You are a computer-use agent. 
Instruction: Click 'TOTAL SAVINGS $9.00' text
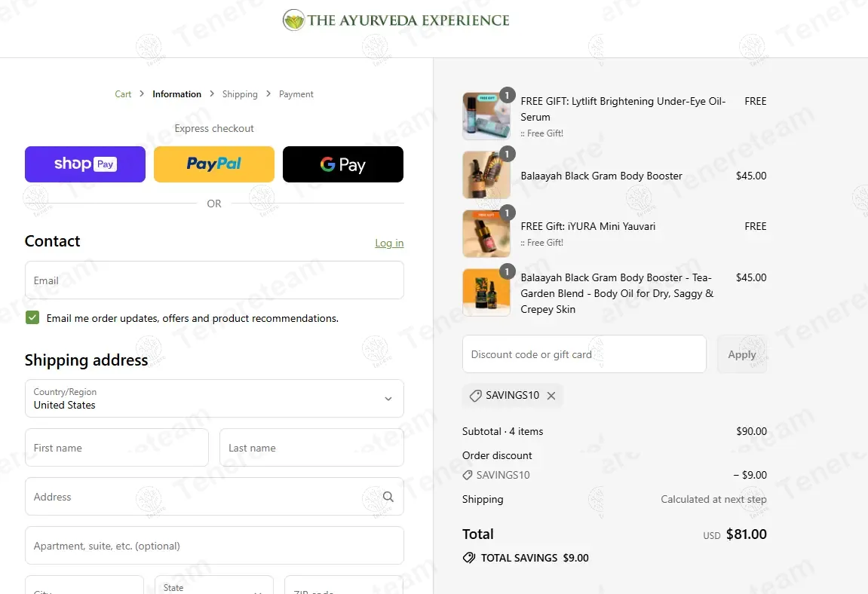(535, 558)
